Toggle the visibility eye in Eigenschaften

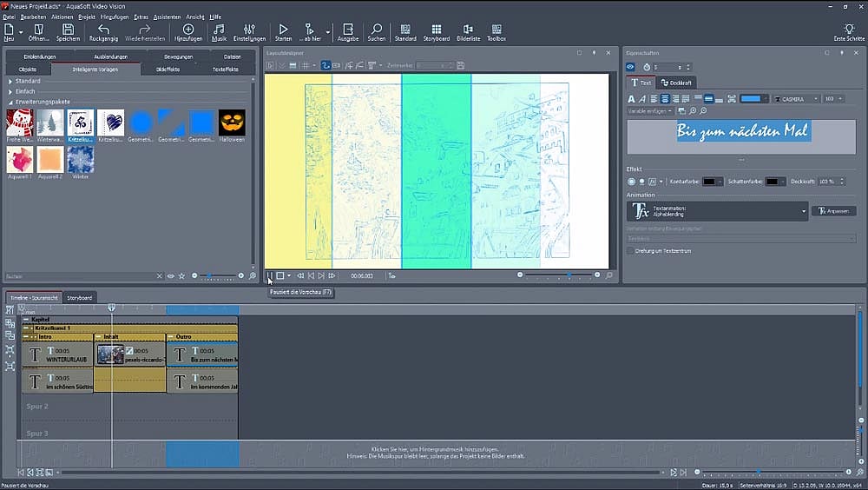(631, 67)
